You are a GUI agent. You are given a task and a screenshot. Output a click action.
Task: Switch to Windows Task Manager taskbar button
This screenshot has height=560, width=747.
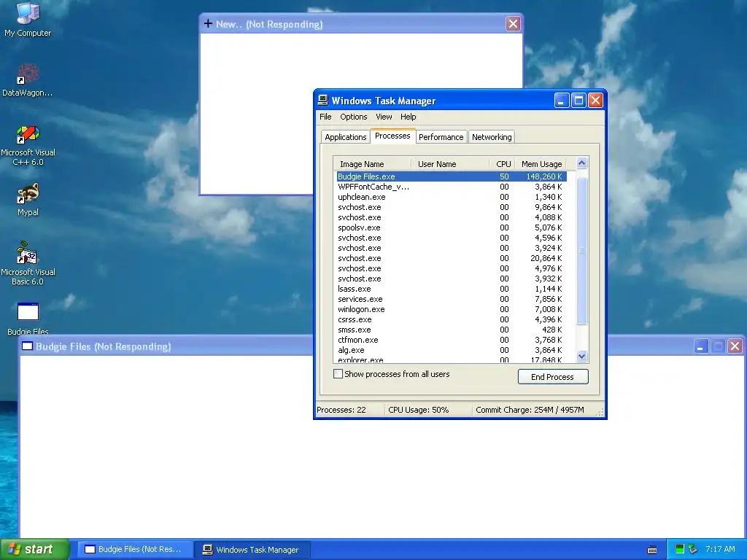[x=252, y=549]
